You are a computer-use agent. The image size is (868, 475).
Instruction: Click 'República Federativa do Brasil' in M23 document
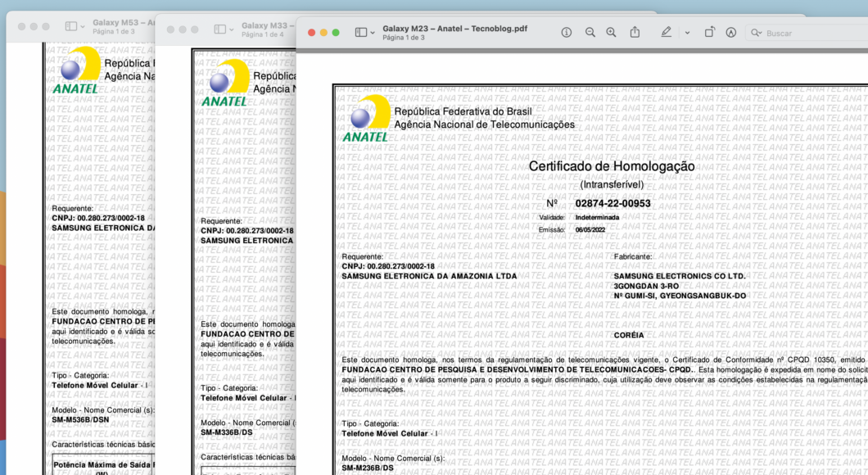tap(463, 111)
